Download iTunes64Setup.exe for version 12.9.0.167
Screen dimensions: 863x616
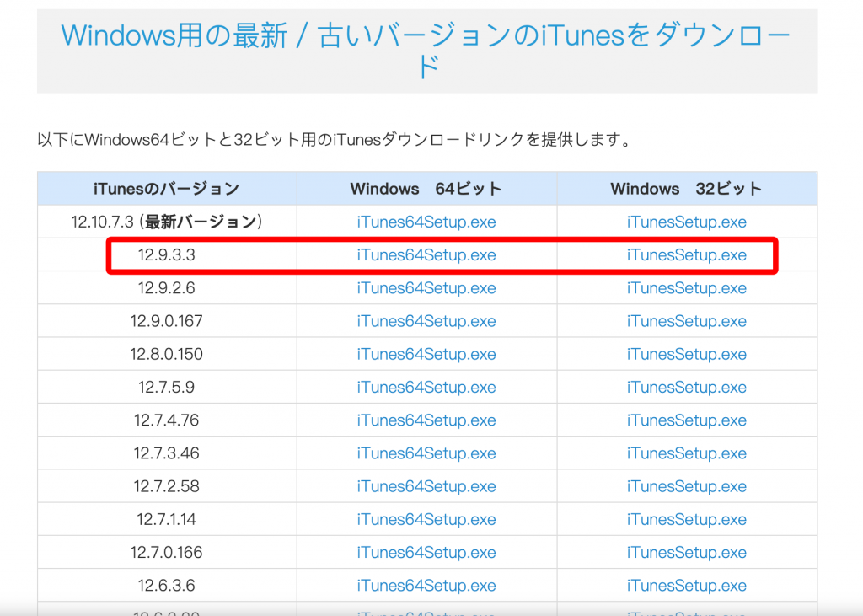(426, 321)
